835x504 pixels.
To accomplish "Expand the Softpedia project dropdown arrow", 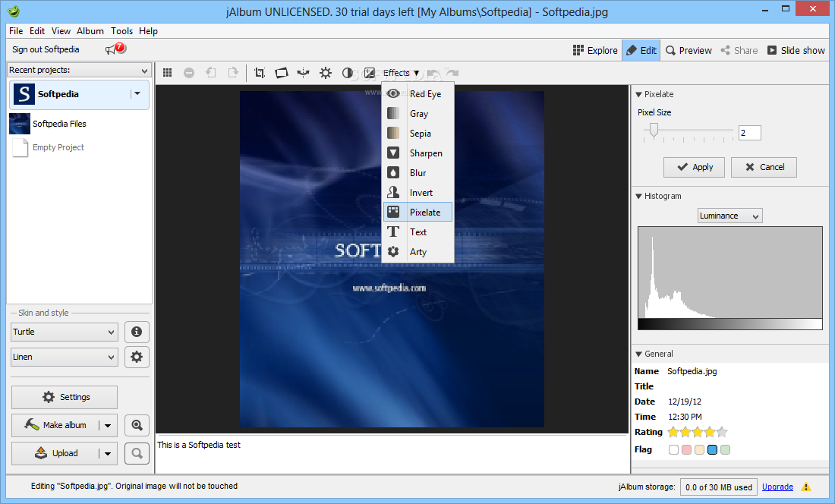I will [137, 93].
